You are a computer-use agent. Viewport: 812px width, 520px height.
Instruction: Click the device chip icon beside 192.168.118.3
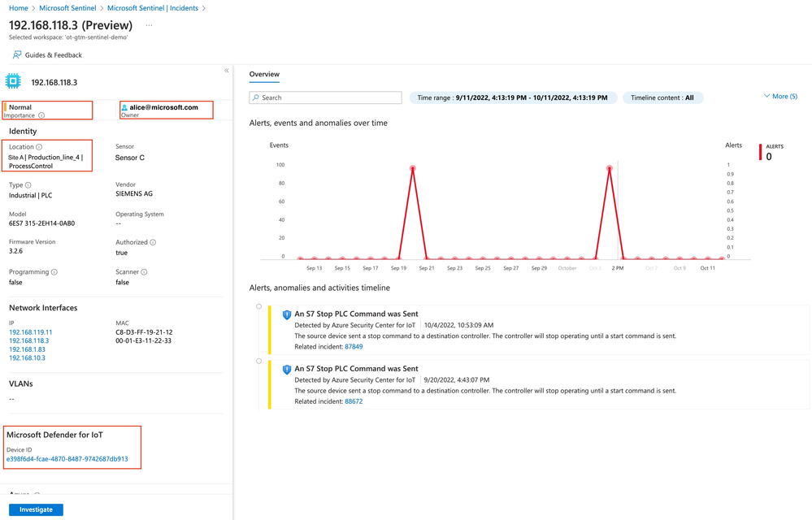[x=14, y=81]
